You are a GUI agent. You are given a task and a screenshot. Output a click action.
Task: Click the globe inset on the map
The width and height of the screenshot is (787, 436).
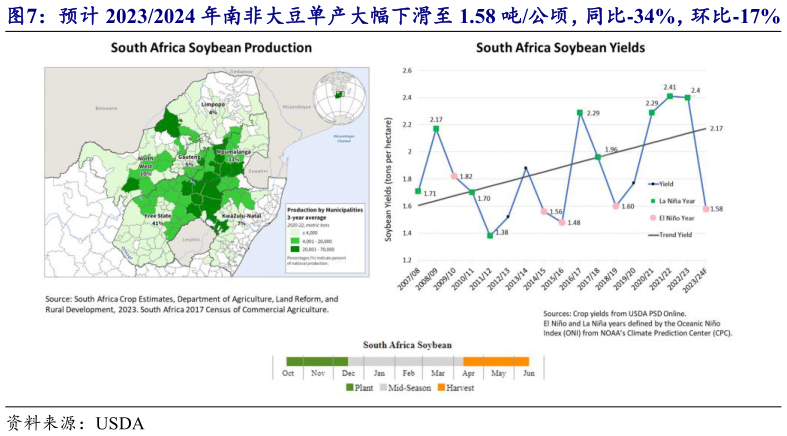[x=339, y=98]
